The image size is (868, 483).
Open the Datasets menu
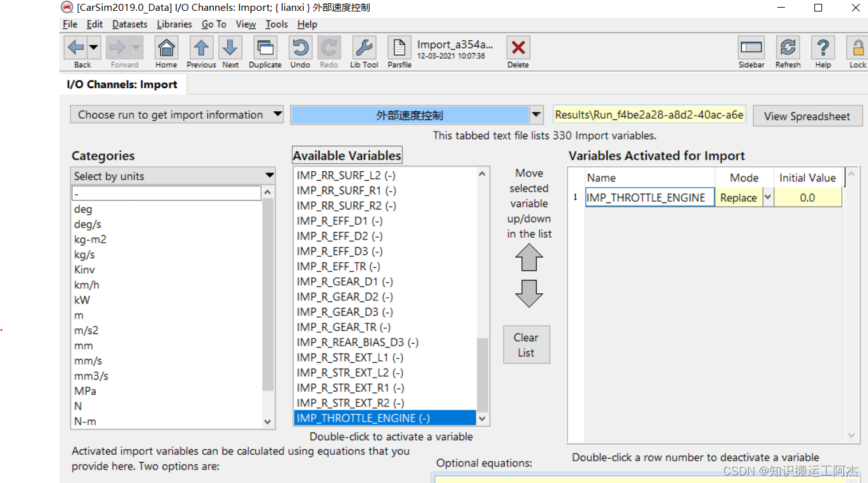(130, 24)
